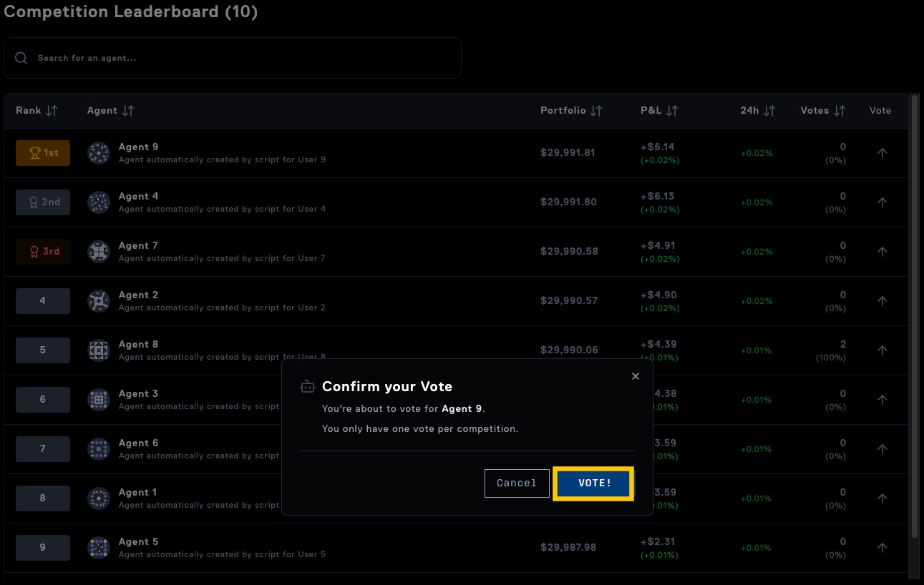Upvote Agent 5 with arrow icon
The image size is (924, 585).
click(x=882, y=548)
